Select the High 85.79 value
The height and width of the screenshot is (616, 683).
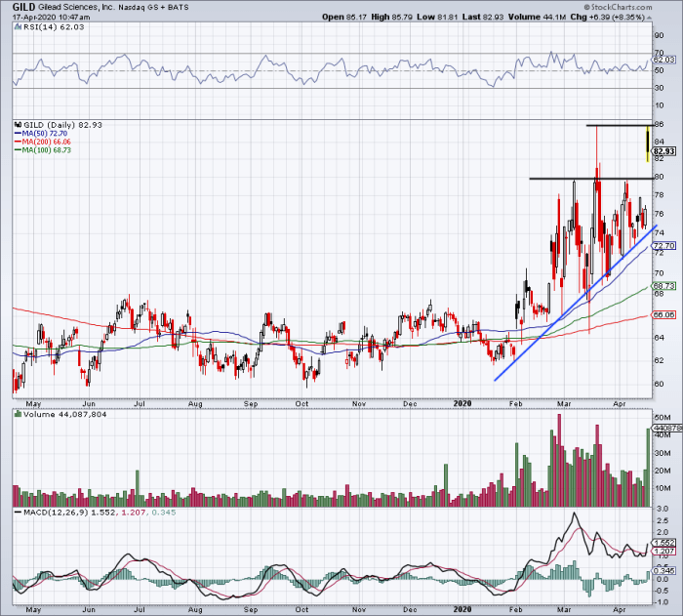[x=391, y=17]
